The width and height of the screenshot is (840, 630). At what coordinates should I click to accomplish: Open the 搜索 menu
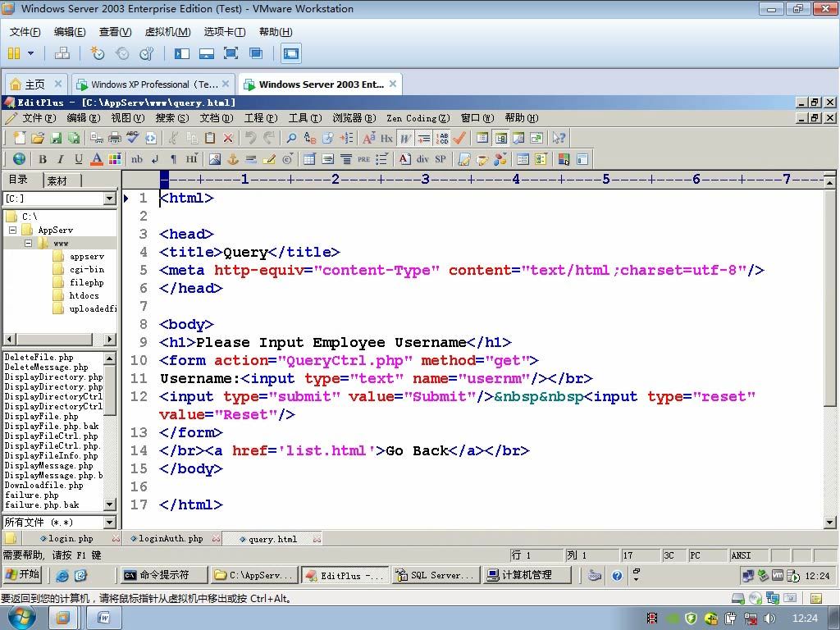coord(172,118)
